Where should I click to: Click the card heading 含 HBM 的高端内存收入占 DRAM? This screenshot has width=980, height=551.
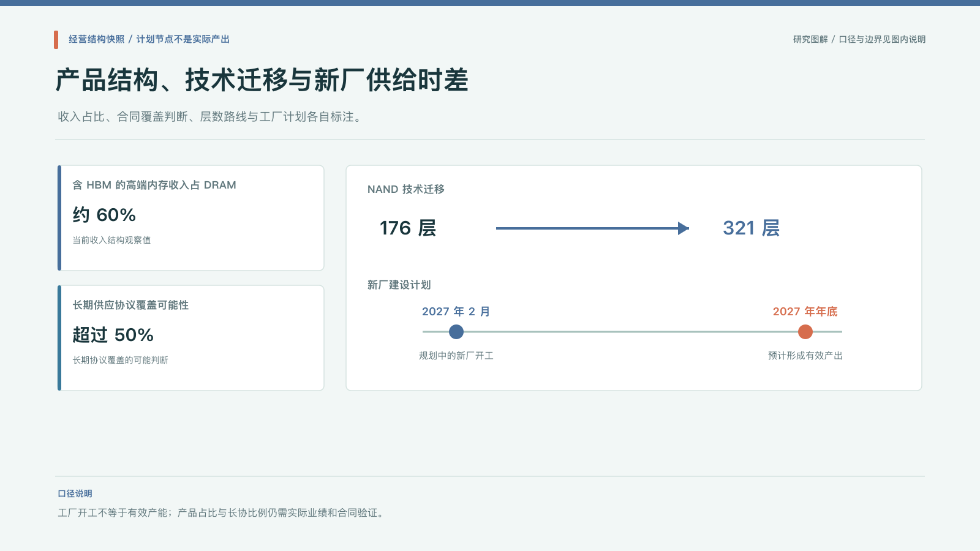coord(154,185)
